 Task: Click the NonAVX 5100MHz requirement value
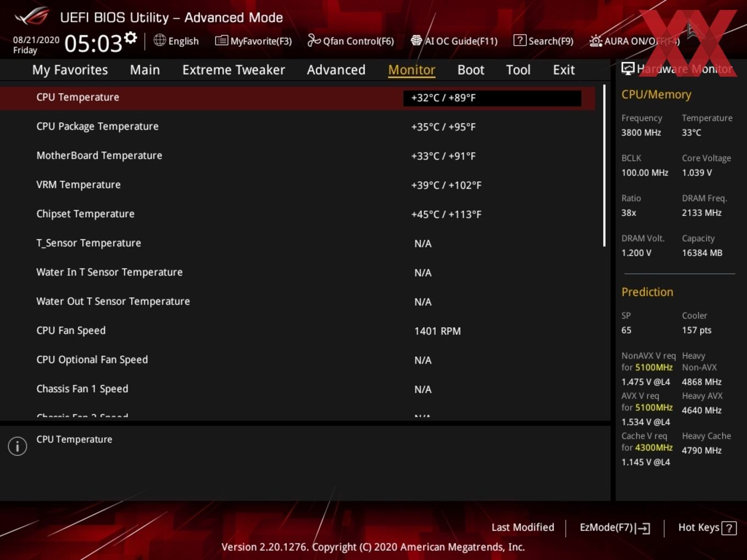tap(654, 367)
